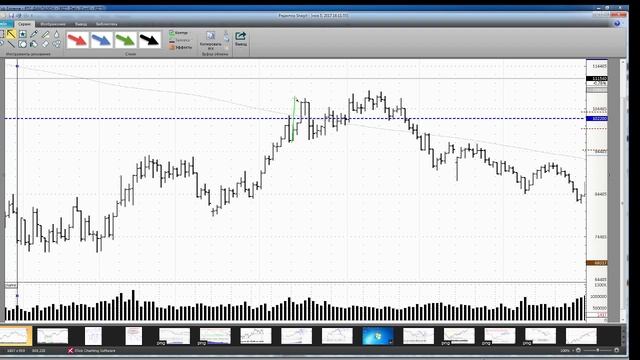Click the 100% zoom value
640x360 pixels.
pyautogui.click(x=565, y=350)
